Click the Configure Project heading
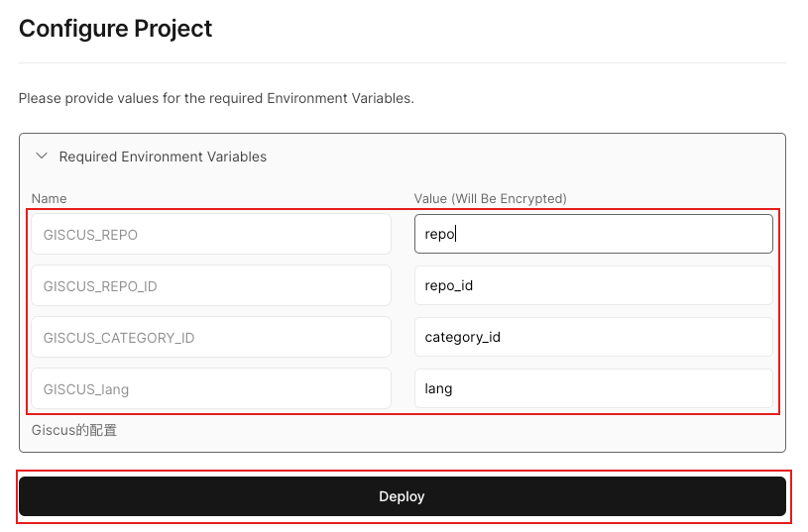 (116, 29)
